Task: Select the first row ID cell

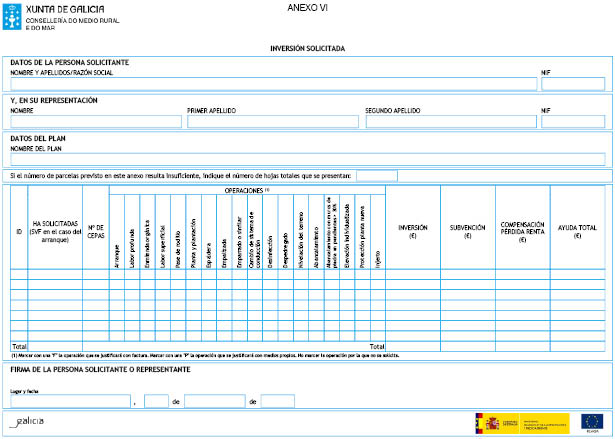Action: pos(19,274)
